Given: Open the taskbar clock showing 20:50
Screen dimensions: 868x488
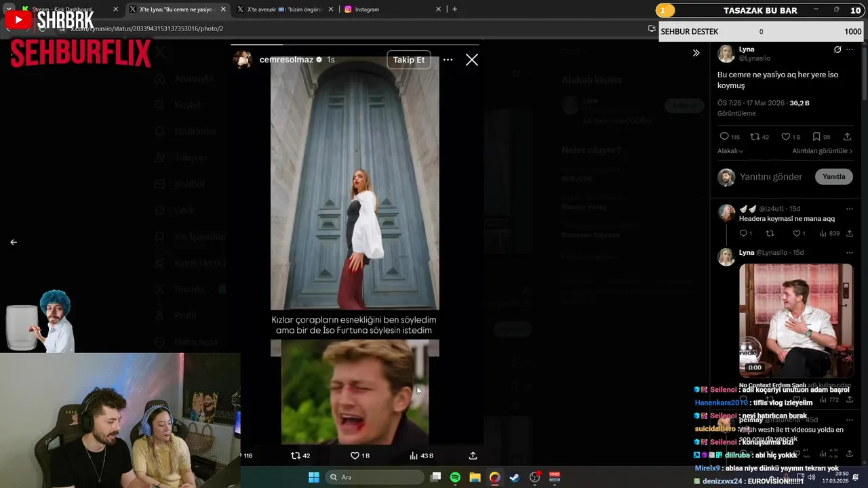Looking at the screenshot, I should 835,477.
